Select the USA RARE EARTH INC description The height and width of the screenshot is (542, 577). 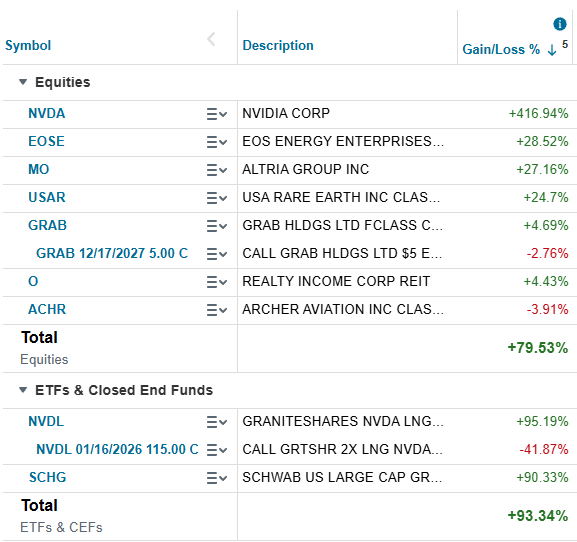click(x=341, y=197)
